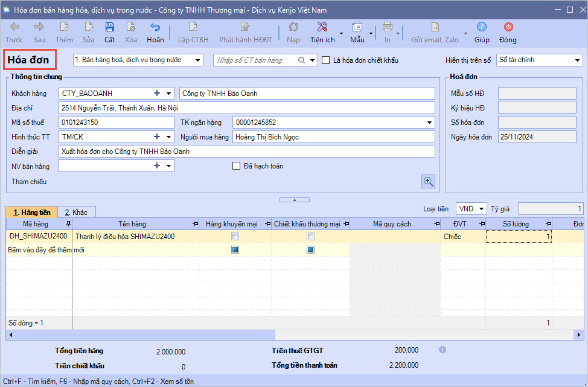Toggle the Đã hạch toán checkbox
This screenshot has height=387, width=588.
point(237,166)
